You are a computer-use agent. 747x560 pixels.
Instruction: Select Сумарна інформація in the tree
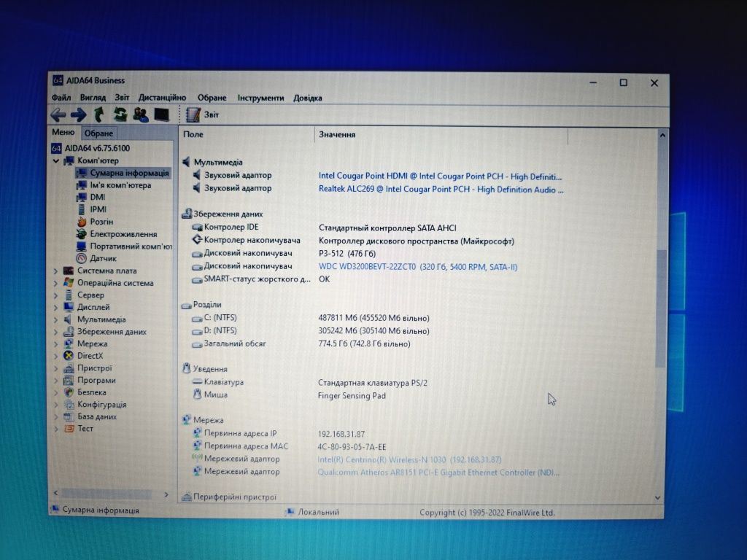[129, 173]
